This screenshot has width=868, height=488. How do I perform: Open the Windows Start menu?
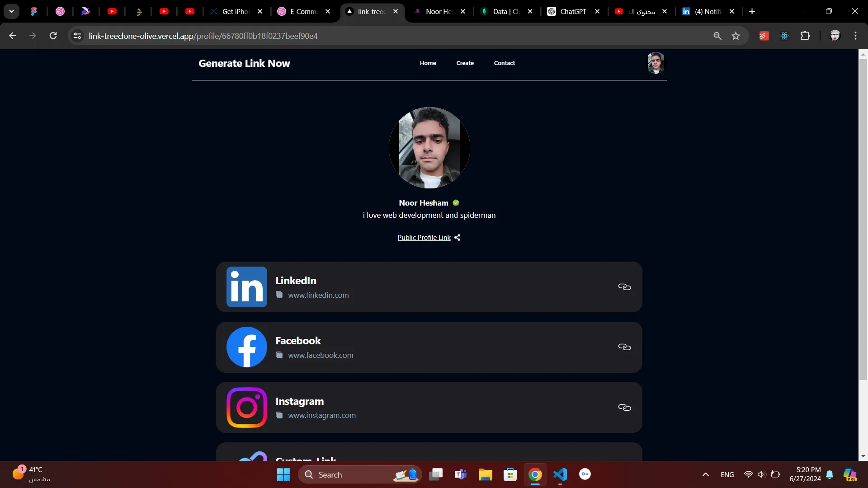pos(283,474)
